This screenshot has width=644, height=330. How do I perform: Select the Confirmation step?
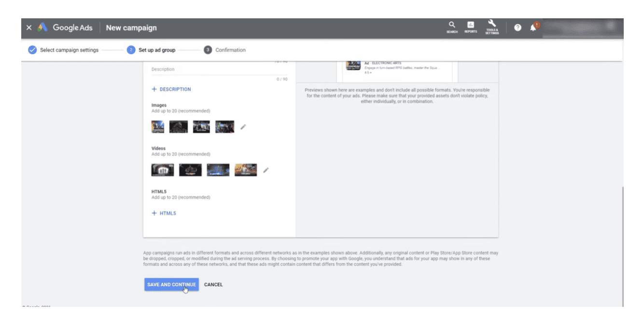225,50
